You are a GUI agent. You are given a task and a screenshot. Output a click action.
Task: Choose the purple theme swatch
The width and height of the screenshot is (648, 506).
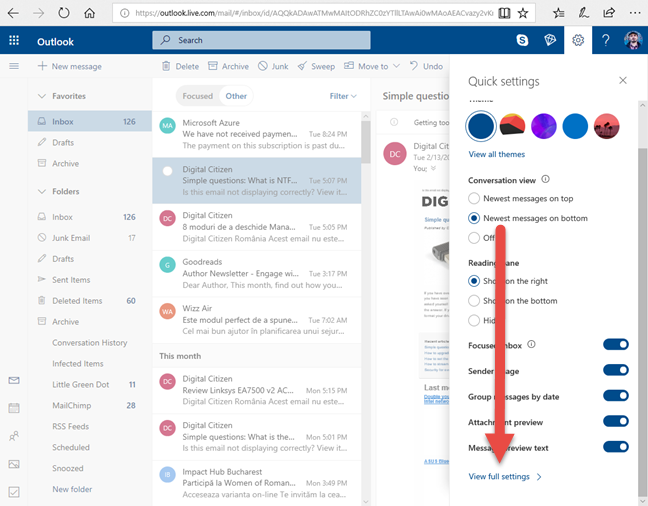tap(543, 126)
